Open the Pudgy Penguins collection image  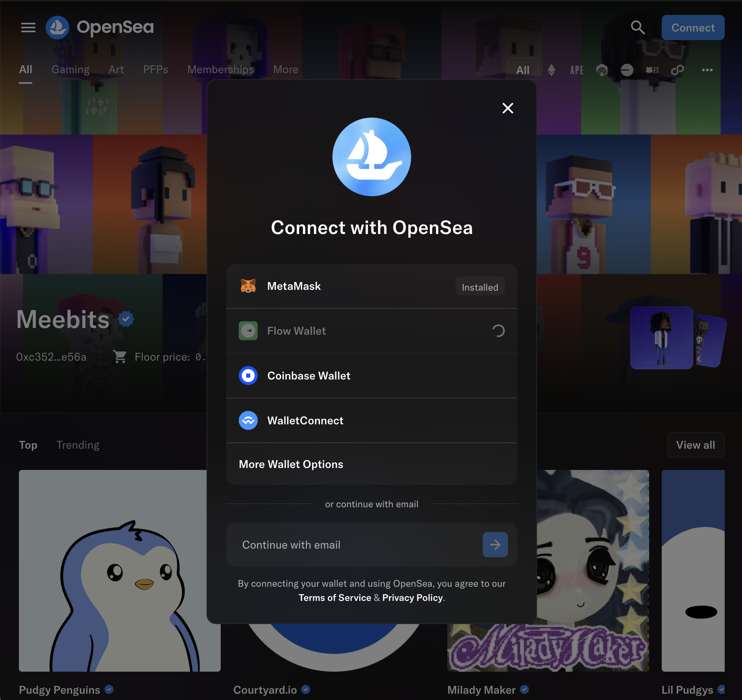click(120, 571)
